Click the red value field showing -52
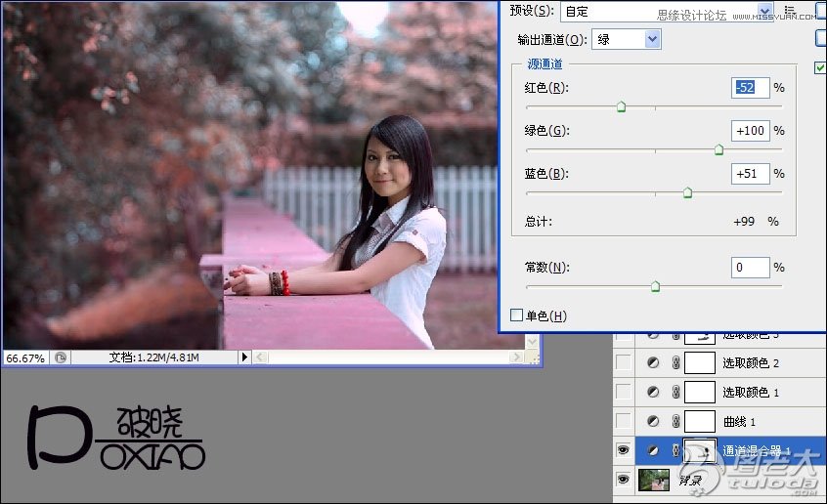Screen dimensions: 827x504 [x=750, y=88]
